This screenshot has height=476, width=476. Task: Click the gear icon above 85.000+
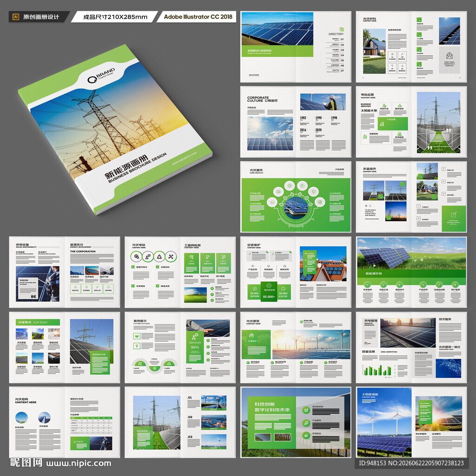269,285
